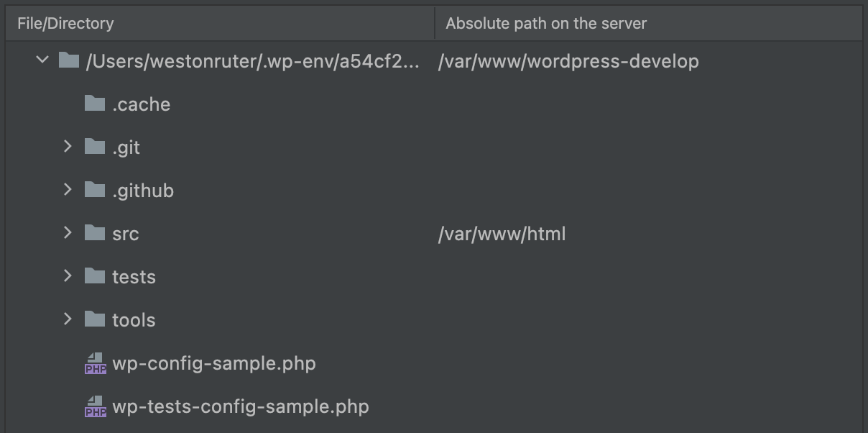This screenshot has height=433, width=868.
Task: Click the .github folder icon
Action: pos(95,190)
